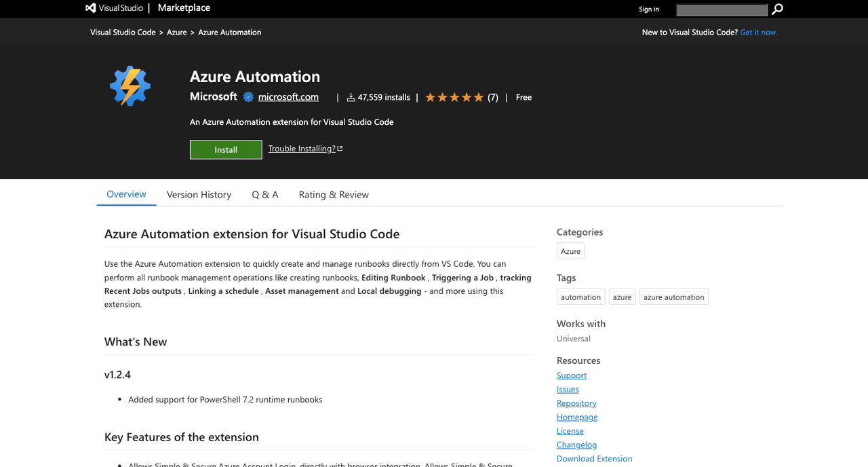Click the Azure Automation extension title
This screenshot has width=868, height=467.
point(255,77)
